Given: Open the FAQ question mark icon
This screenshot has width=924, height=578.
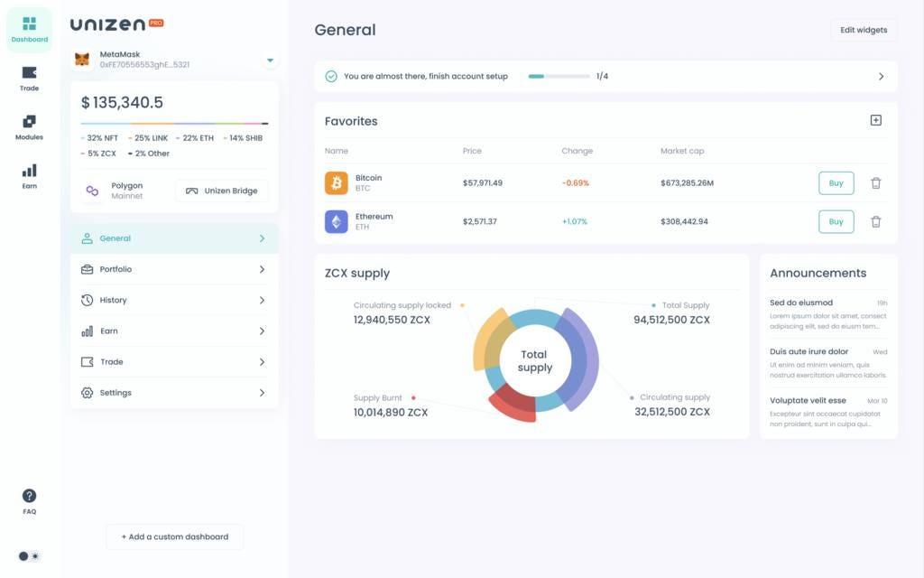Looking at the screenshot, I should (29, 496).
